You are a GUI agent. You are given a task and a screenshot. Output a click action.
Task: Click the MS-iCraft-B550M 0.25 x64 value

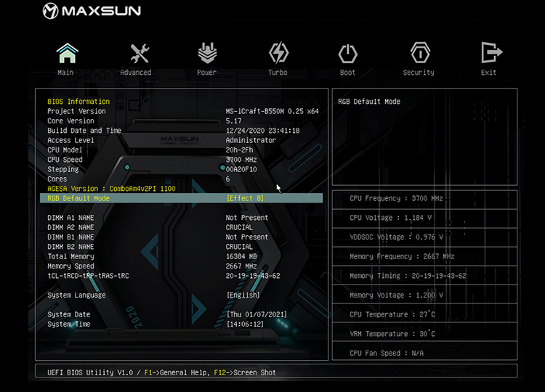click(272, 111)
